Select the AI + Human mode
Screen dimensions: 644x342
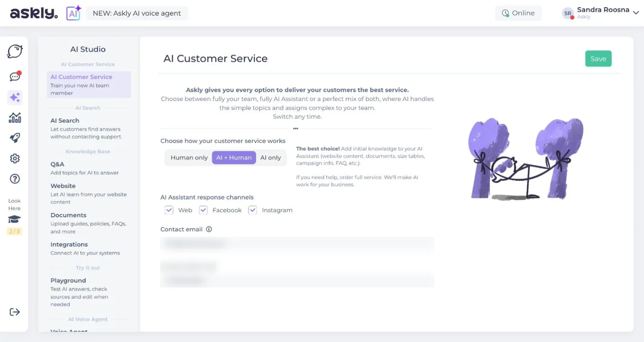234,158
